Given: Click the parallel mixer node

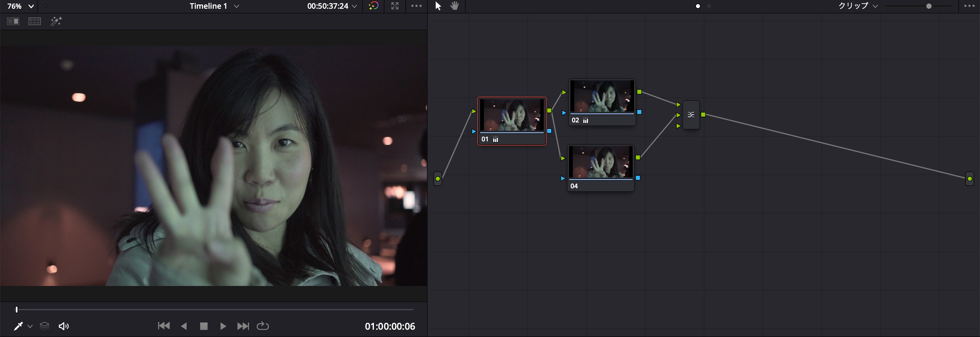Looking at the screenshot, I should [x=691, y=115].
